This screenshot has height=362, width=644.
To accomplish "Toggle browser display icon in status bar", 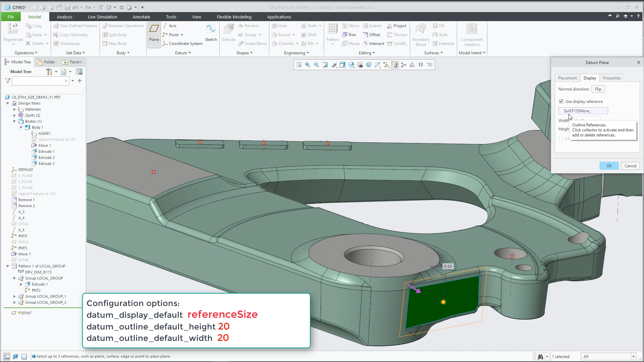I will [x=15, y=356].
